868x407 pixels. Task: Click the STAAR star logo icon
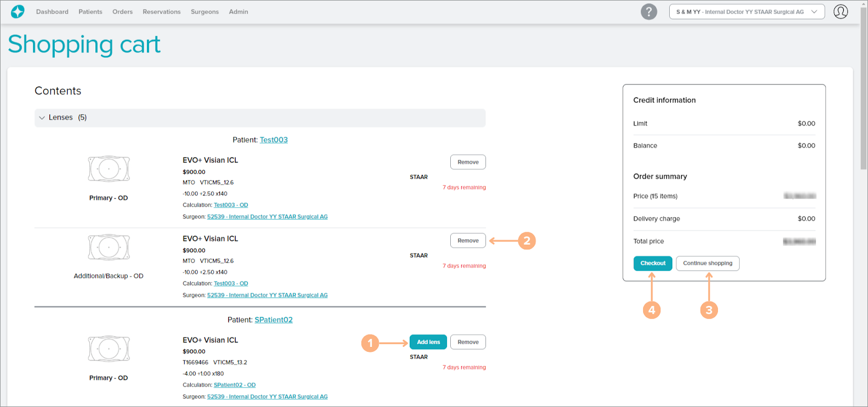pyautogui.click(x=17, y=11)
